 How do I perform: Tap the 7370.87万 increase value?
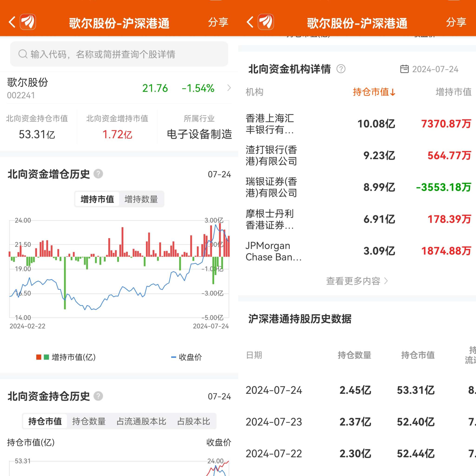pyautogui.click(x=446, y=124)
